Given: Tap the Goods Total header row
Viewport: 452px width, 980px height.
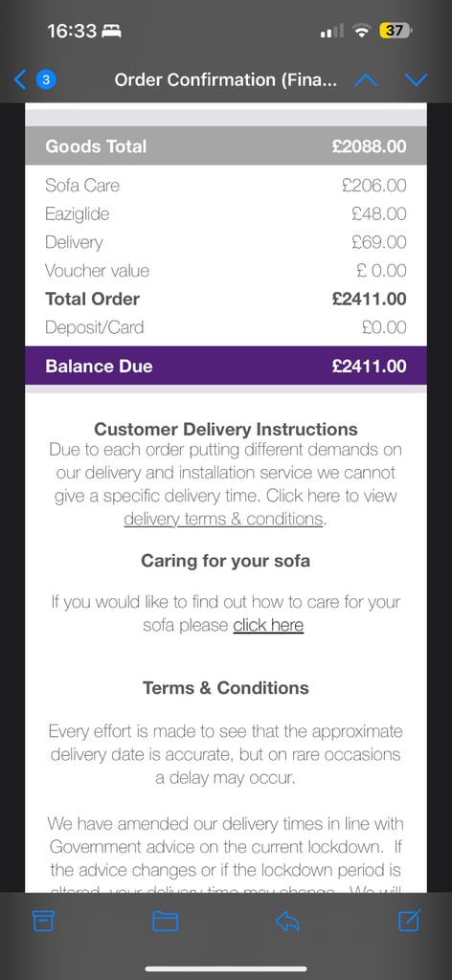Looking at the screenshot, I should tap(226, 146).
